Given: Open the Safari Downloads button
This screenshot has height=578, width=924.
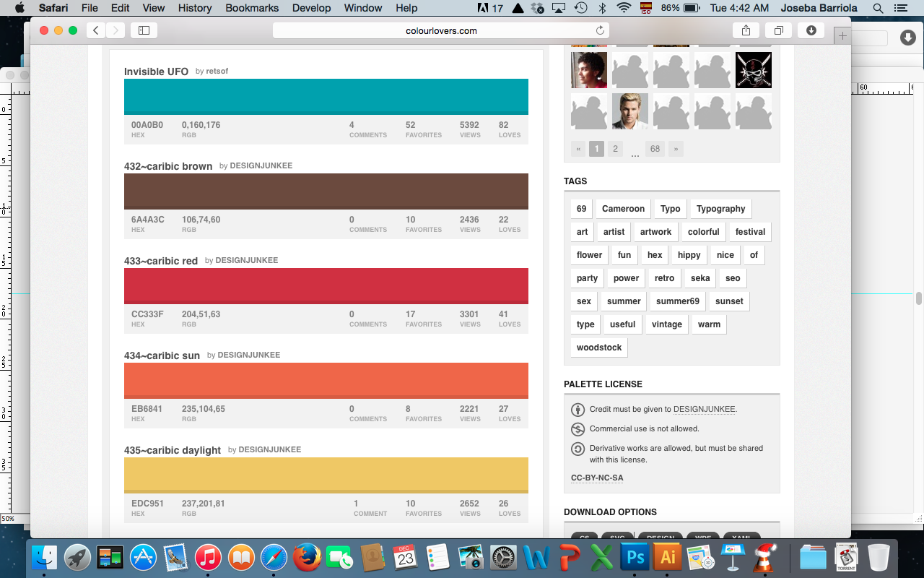Looking at the screenshot, I should pos(811,30).
